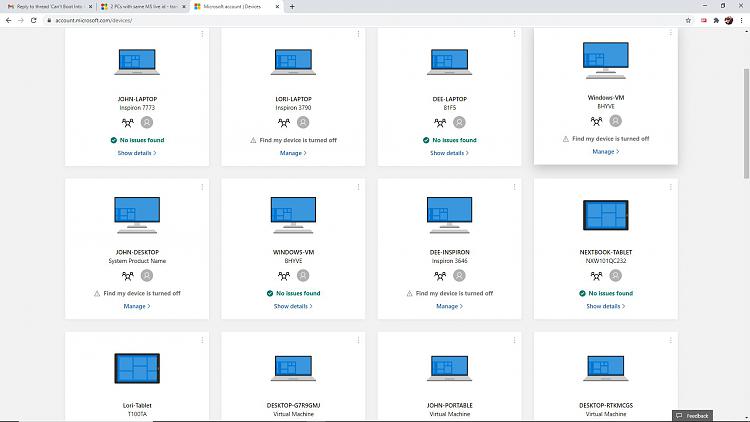Manage the DEE-INSPIRON device

[449, 306]
